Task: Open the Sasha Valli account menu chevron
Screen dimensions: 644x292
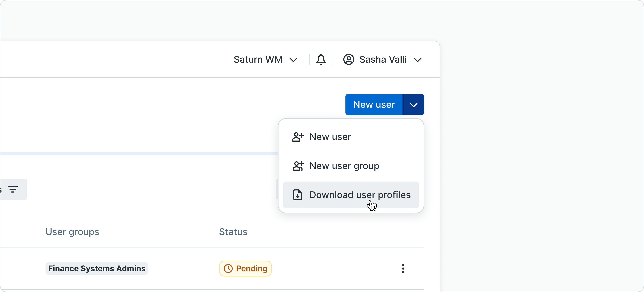Action: (x=417, y=60)
